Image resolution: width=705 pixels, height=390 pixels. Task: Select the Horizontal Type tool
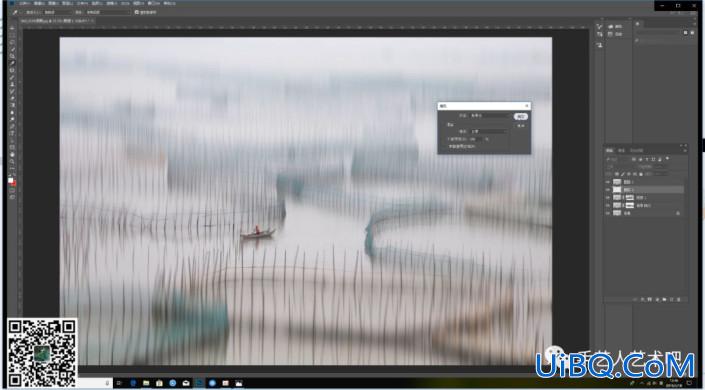[x=13, y=132]
